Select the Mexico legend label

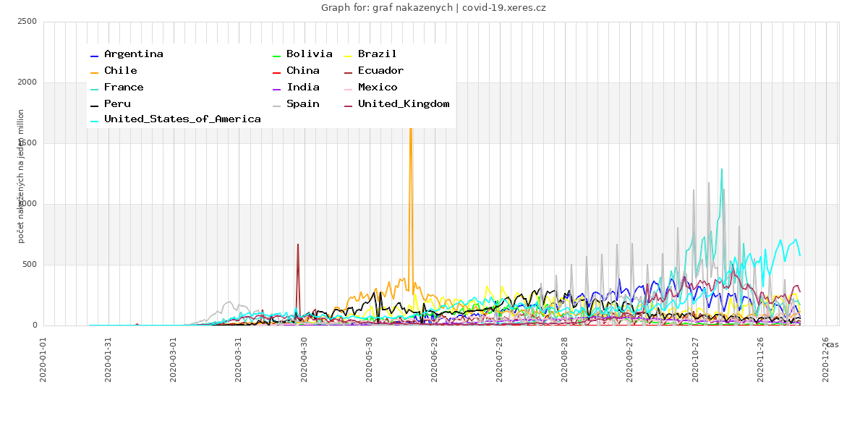coord(378,88)
